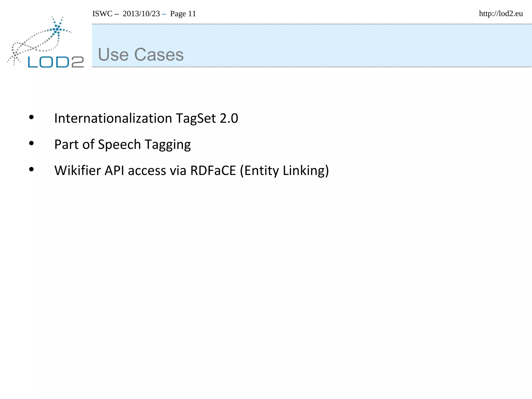Click the bullet before Part of Speech Tagging
Viewport: 532px width, 399px height.
click(x=31, y=143)
